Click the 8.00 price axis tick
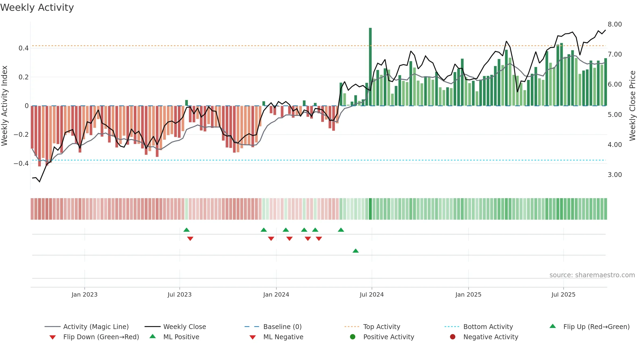The width and height of the screenshot is (644, 362). [615, 24]
